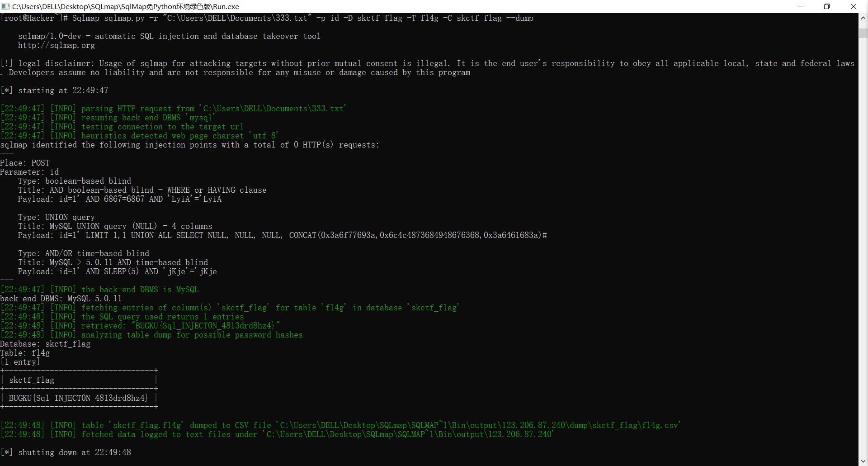Click the vertical scrollbar thumb
This screenshot has height=466, width=868.
point(863,33)
